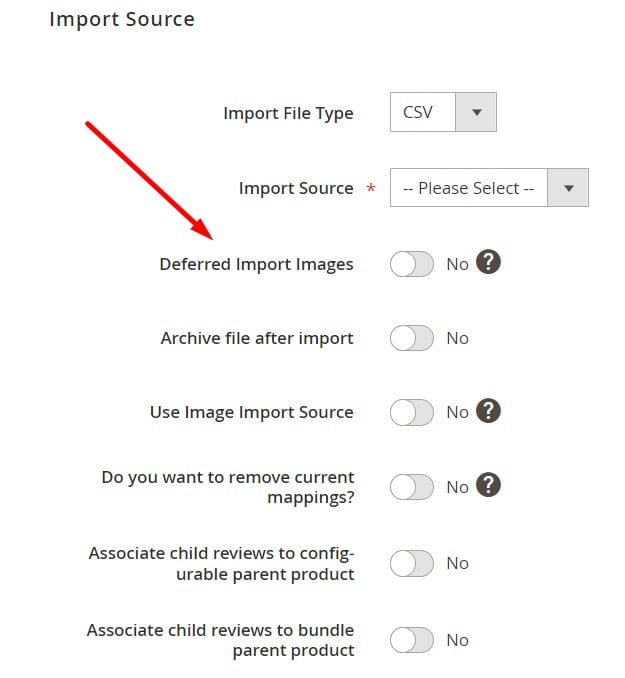Click 'Do you want to remove current mappings?' label
This screenshot has width=625, height=678.
pyautogui.click(x=228, y=487)
